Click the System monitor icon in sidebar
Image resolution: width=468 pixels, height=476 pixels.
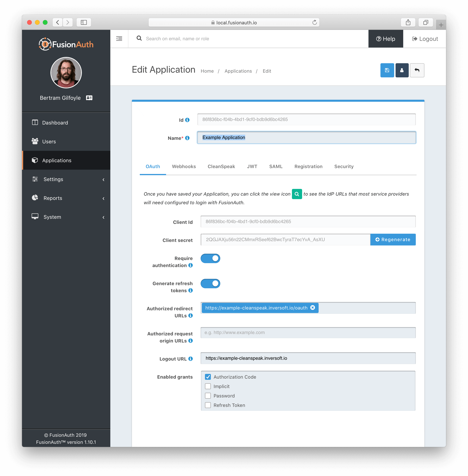(35, 216)
